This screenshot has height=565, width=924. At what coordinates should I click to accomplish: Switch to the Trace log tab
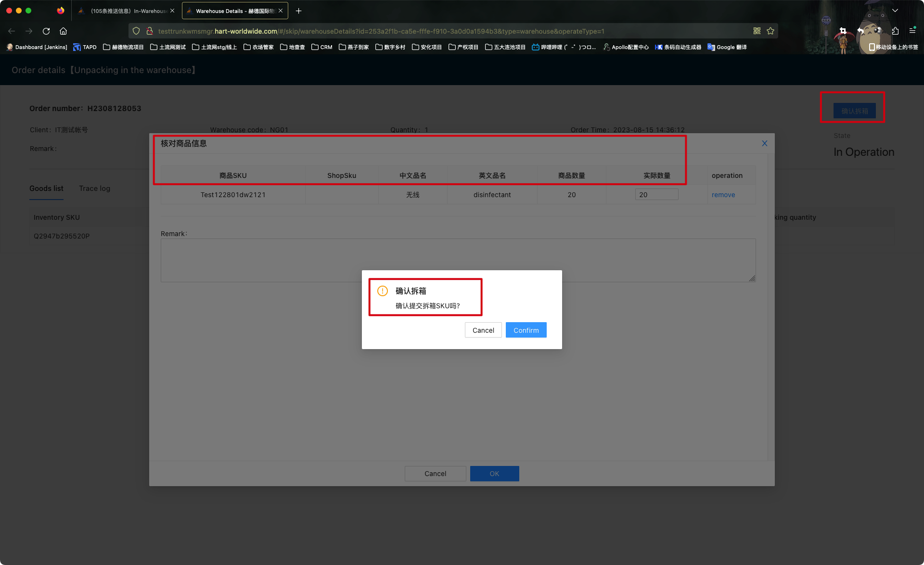coord(94,188)
